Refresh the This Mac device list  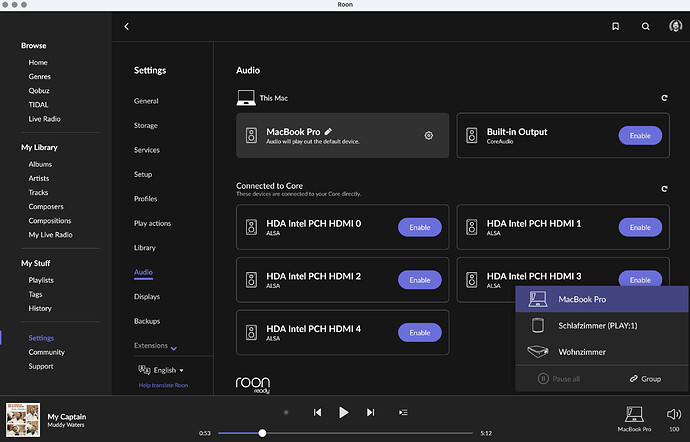point(664,98)
